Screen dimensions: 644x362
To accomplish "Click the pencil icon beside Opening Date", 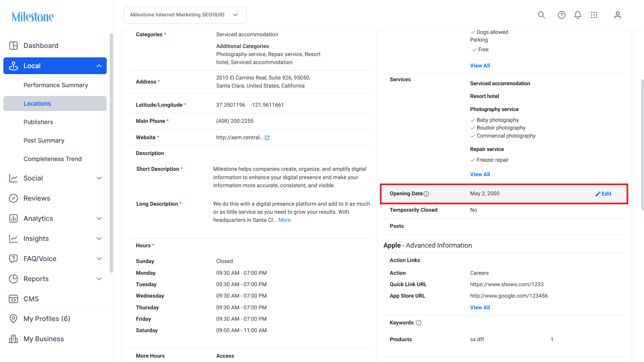I will coord(598,194).
